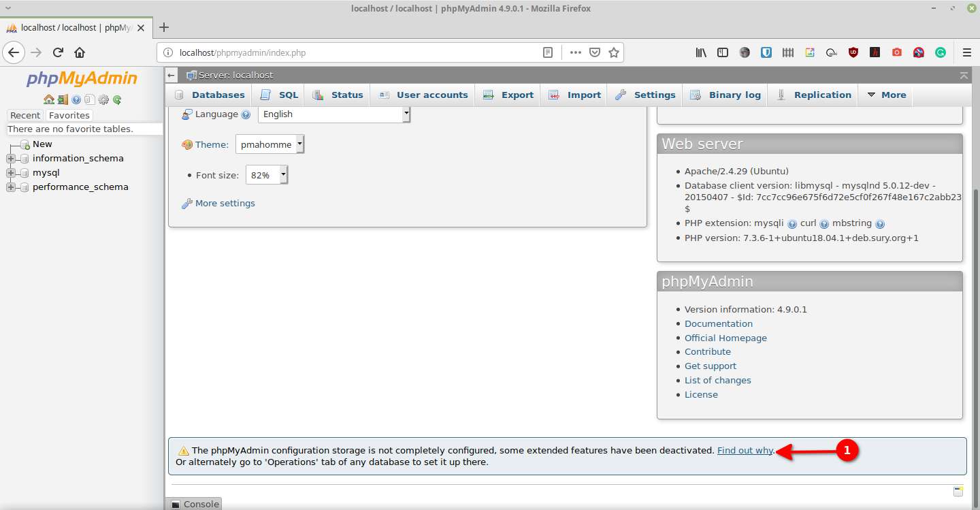Open the License link
The image size is (980, 510).
click(x=701, y=395)
